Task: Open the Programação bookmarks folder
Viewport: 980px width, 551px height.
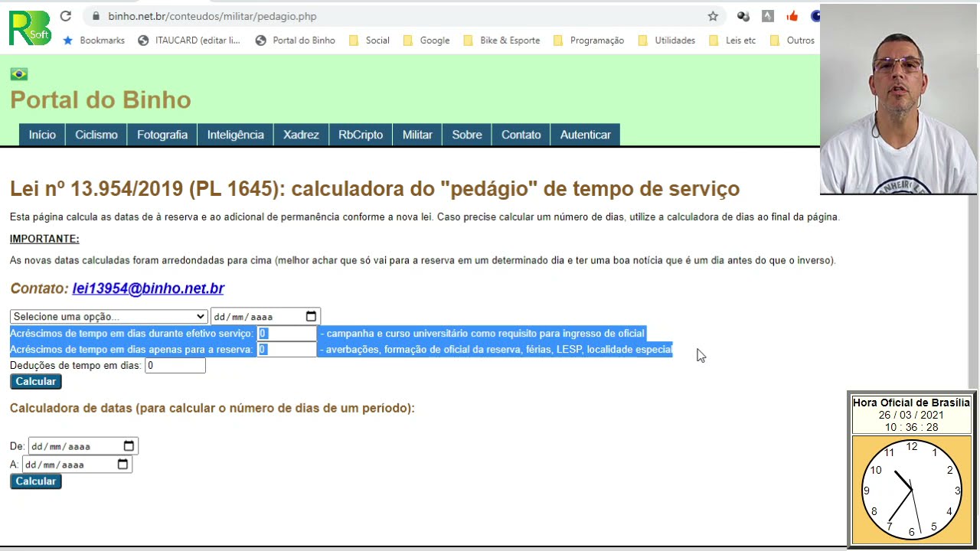Action: point(588,41)
